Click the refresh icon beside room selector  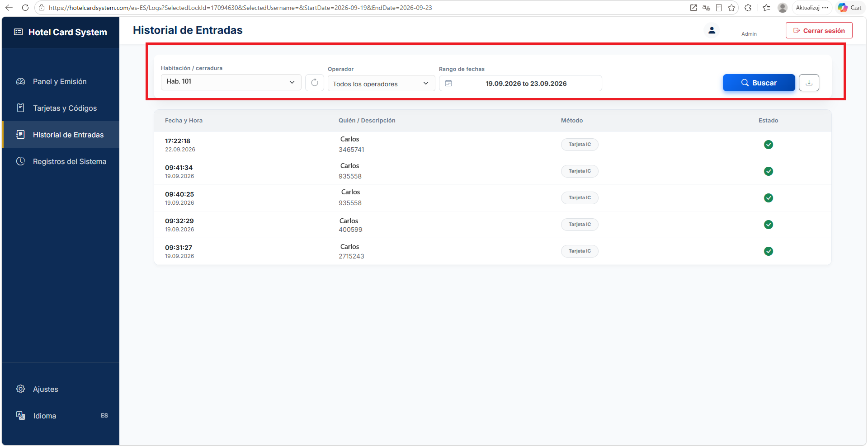pyautogui.click(x=315, y=83)
